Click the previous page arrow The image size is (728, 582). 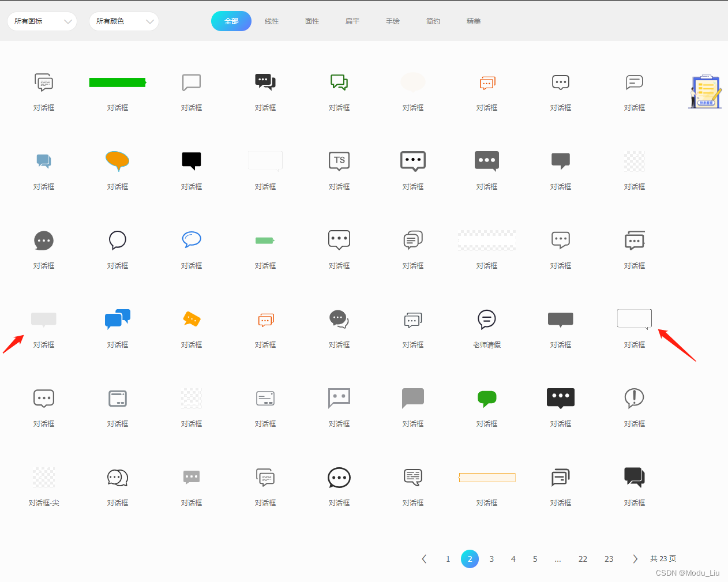[x=424, y=559]
